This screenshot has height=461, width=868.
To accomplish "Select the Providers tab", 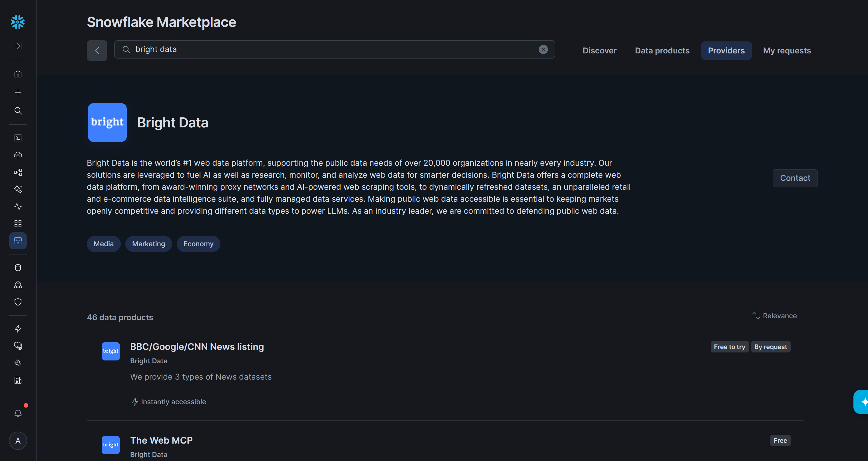I will (x=726, y=51).
